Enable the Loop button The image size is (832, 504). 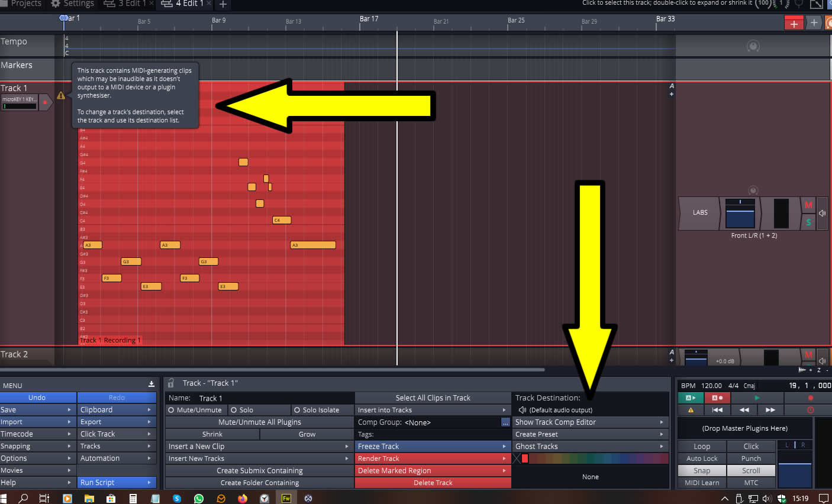(x=701, y=446)
